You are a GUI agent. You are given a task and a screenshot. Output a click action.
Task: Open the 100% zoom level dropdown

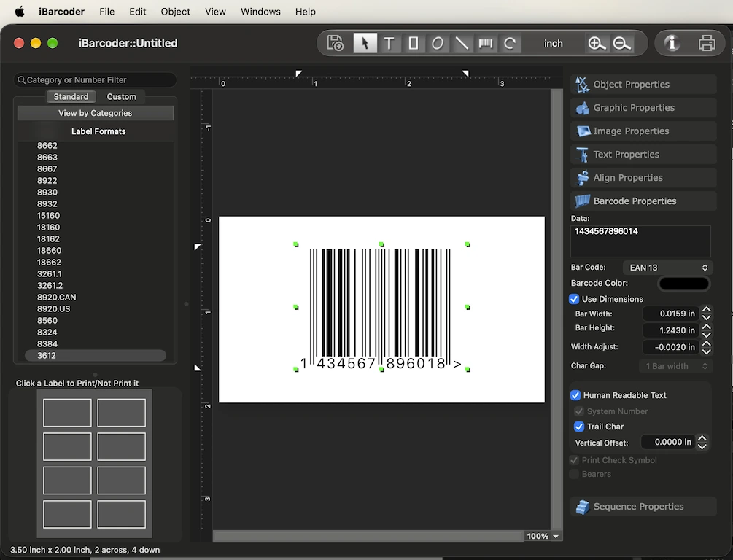543,536
